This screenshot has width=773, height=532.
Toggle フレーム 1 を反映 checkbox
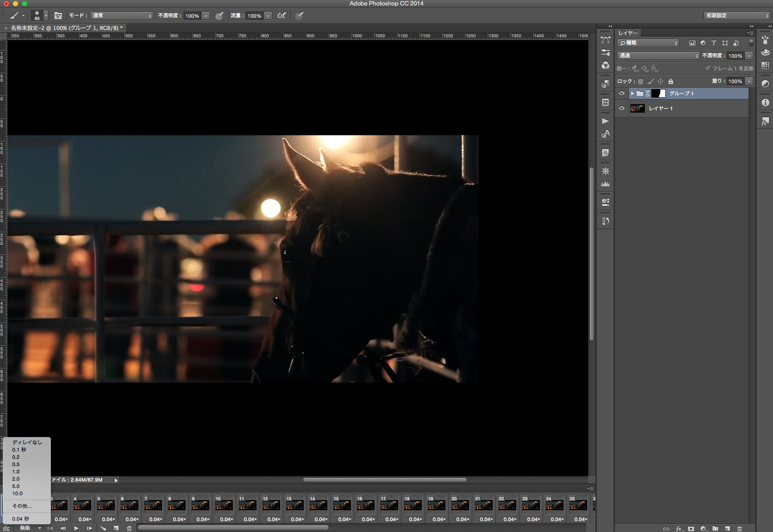(707, 68)
